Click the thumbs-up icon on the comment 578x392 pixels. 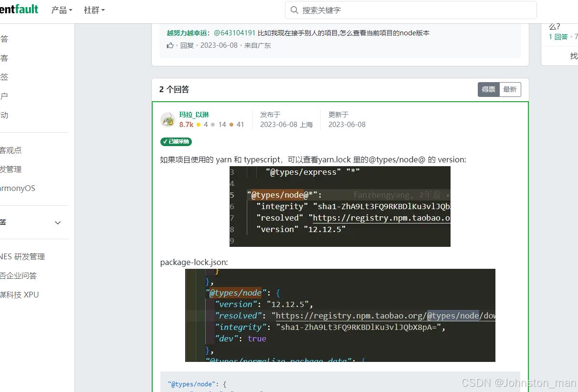tap(170, 46)
